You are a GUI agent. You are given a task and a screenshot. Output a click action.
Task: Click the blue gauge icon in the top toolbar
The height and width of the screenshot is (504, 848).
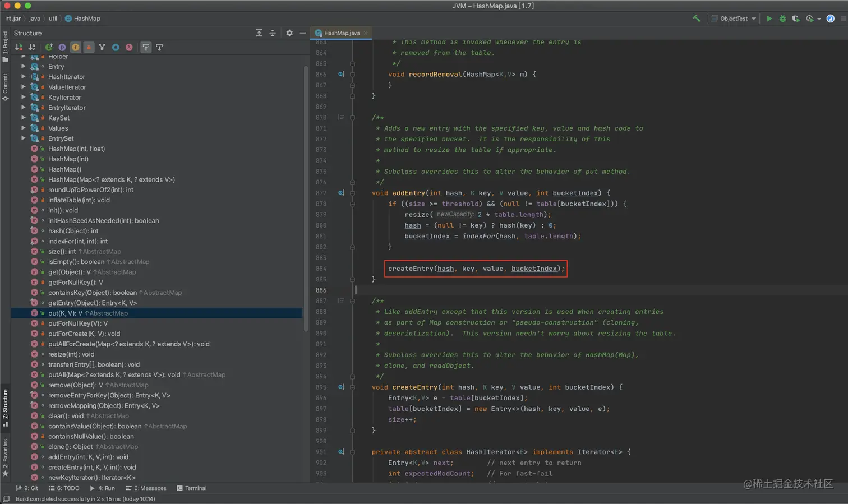[831, 19]
